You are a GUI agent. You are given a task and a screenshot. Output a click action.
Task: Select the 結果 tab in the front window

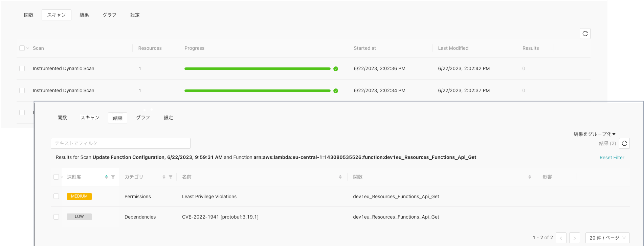click(x=117, y=118)
